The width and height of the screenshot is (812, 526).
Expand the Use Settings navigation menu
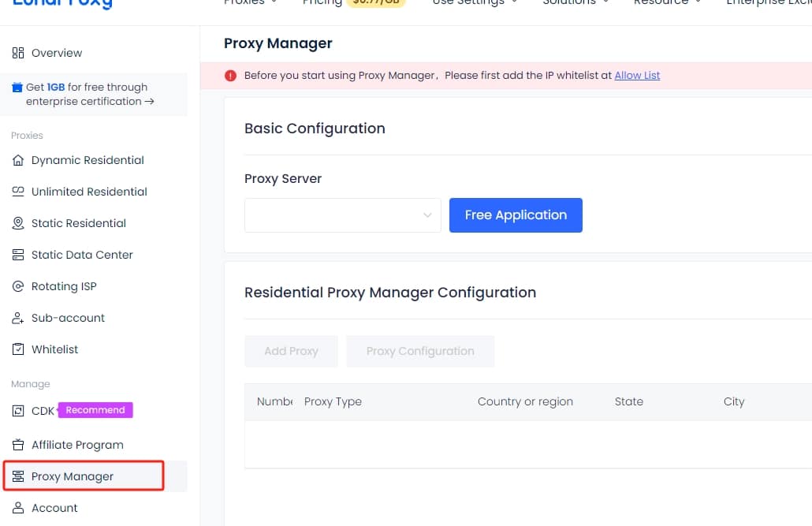pyautogui.click(x=475, y=2)
